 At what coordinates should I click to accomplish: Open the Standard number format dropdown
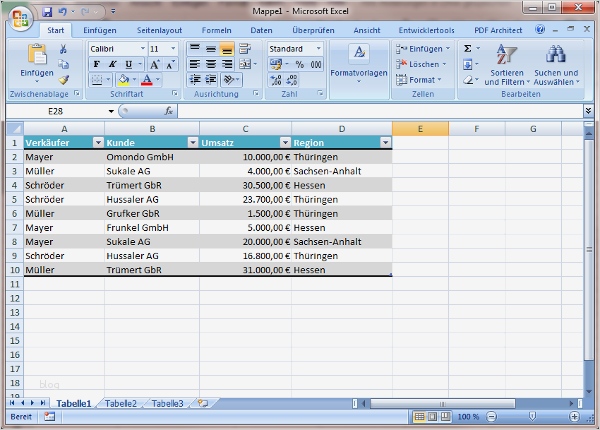318,49
